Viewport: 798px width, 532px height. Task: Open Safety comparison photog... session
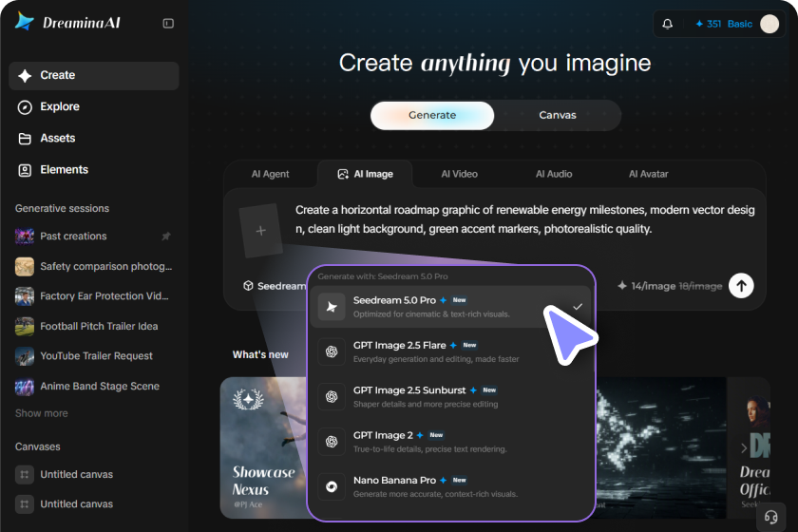(94, 266)
